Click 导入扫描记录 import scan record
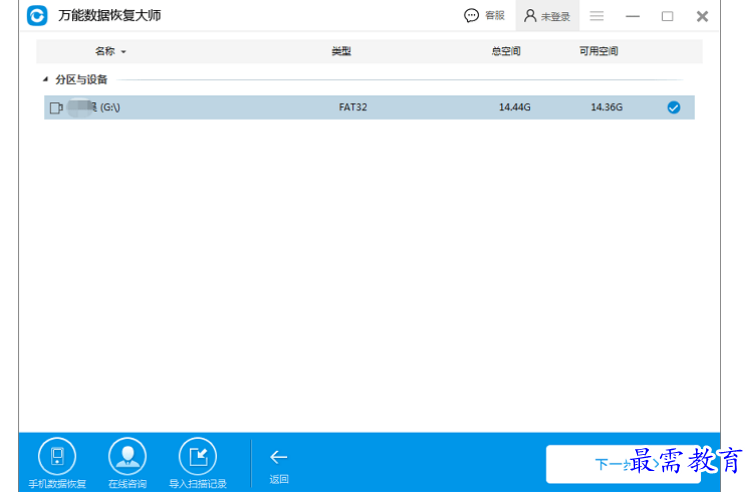 [x=197, y=463]
